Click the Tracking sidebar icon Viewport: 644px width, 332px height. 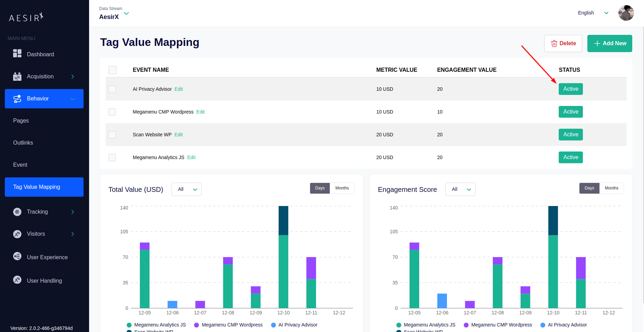[17, 212]
